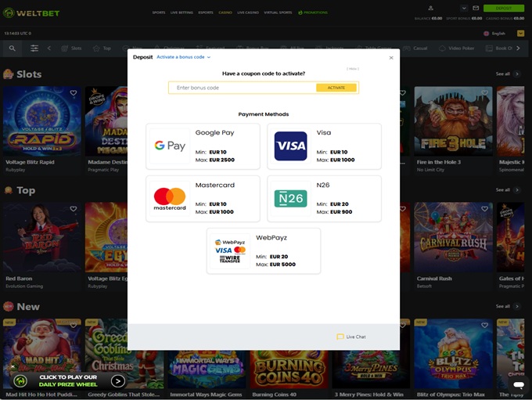Go to the Promotions menu item
Viewport: 532px width, 400px height.
click(313, 13)
